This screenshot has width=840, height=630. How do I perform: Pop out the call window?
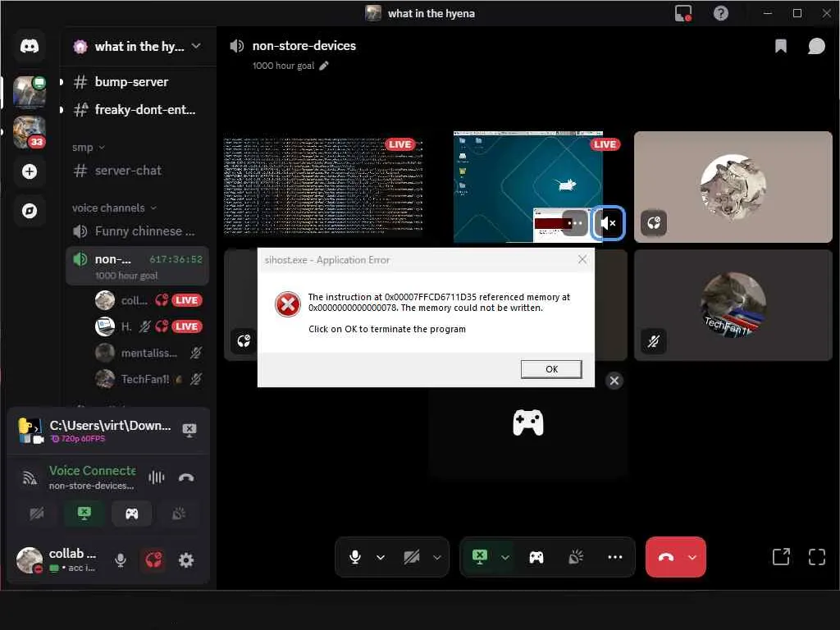(781, 557)
